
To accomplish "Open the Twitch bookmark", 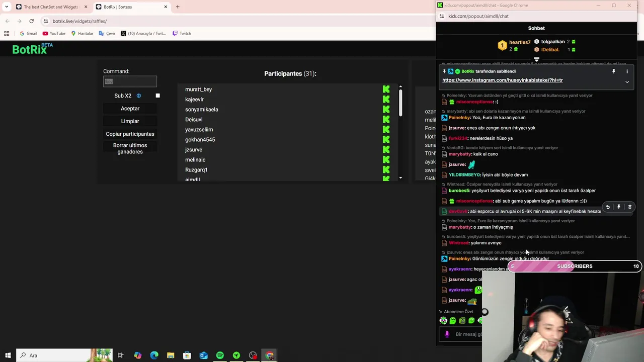I will tap(182, 33).
